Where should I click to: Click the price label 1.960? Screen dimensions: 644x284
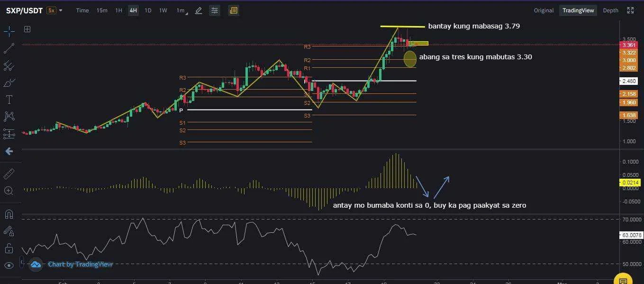(629, 102)
